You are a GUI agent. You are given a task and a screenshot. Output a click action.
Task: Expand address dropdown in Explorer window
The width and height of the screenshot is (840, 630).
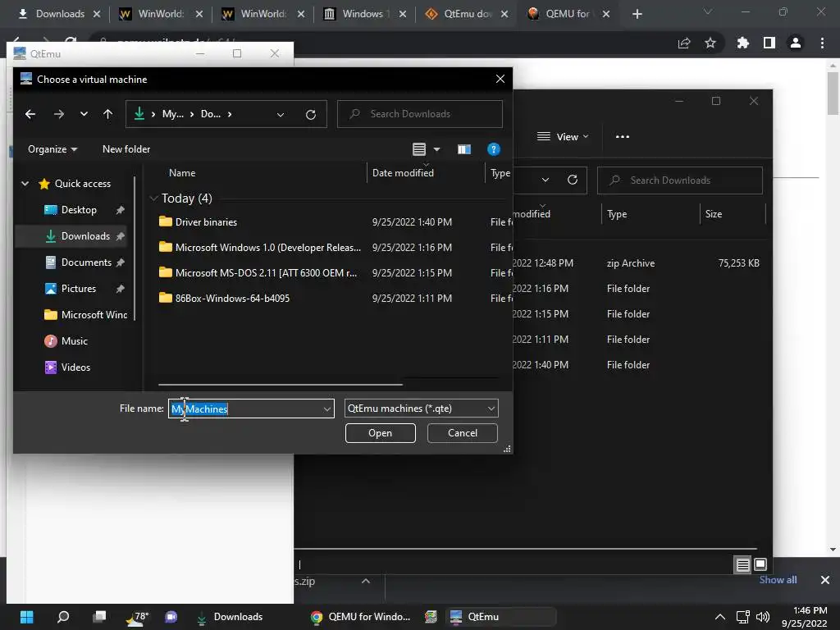(x=545, y=180)
